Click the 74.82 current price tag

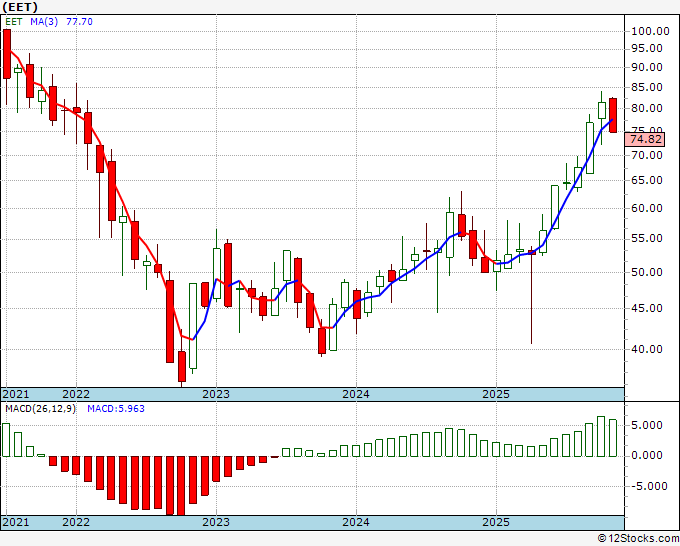(645, 139)
